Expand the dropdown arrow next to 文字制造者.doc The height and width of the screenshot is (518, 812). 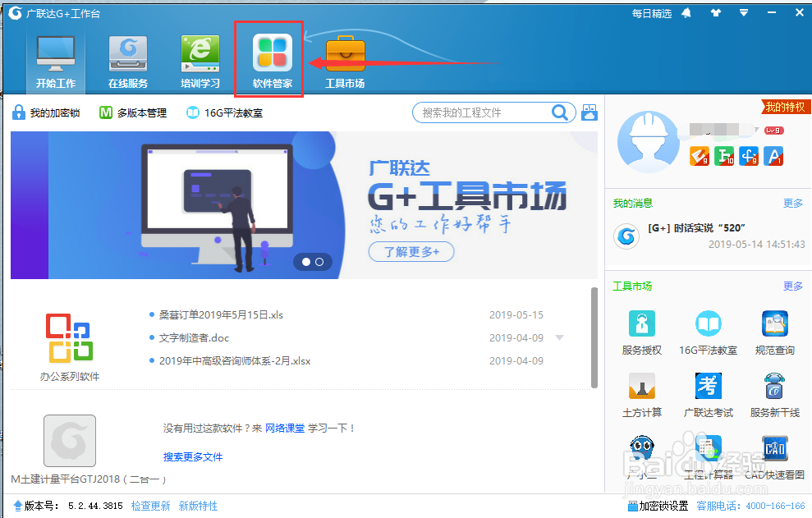pyautogui.click(x=559, y=337)
